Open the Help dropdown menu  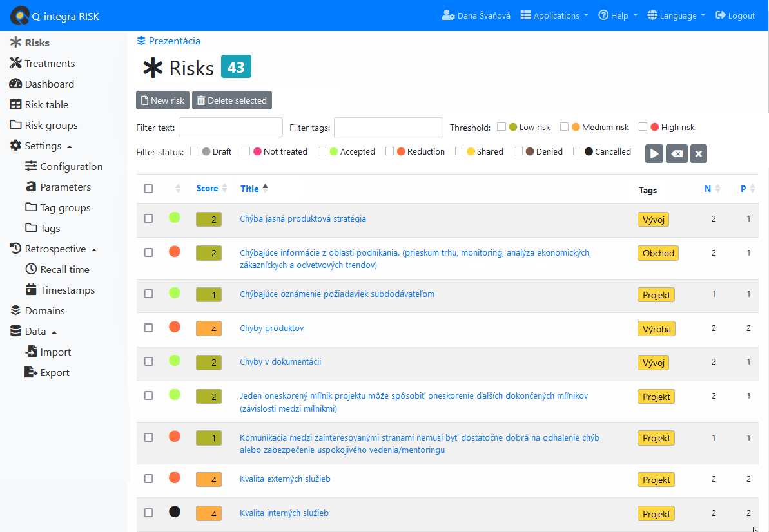pos(618,15)
